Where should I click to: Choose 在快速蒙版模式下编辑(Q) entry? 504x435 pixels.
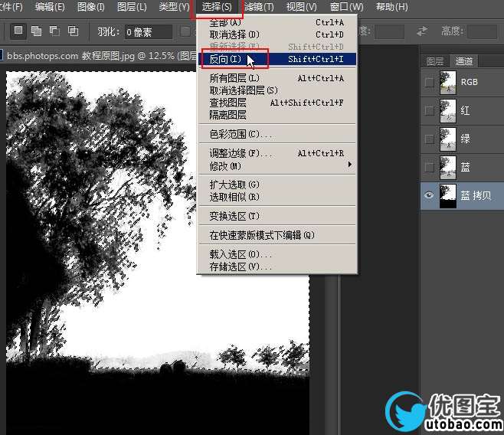pos(277,235)
